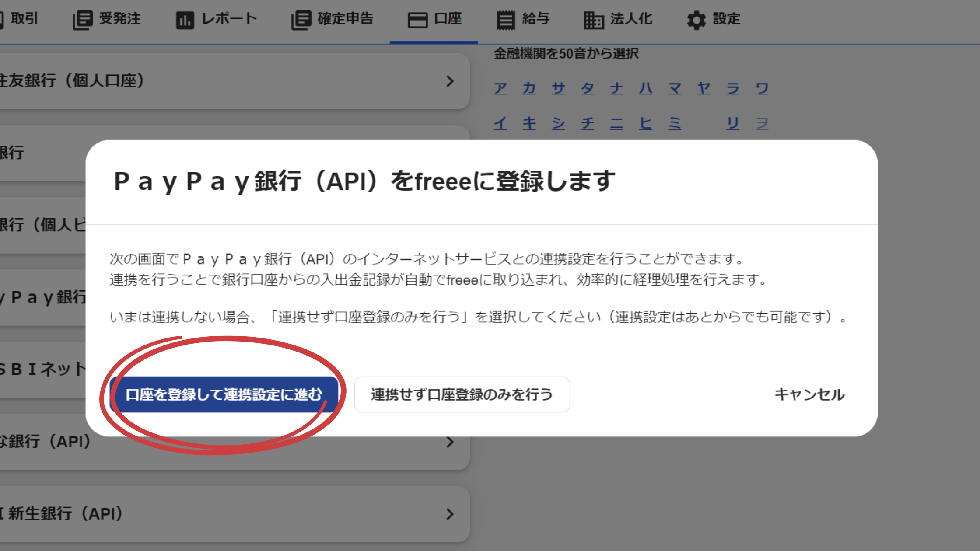Viewport: 980px width, 551px height.
Task: Select the ア kana index link
Action: tap(500, 89)
